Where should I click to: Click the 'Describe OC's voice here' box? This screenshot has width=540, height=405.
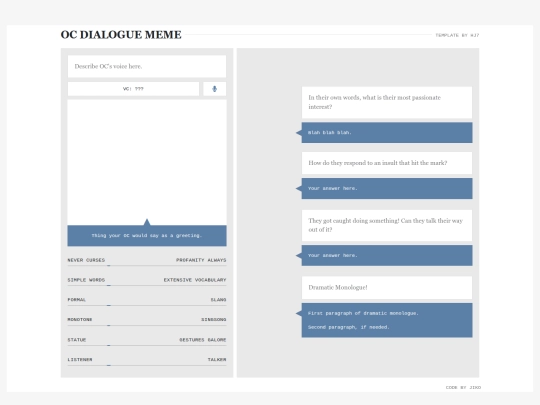(x=147, y=66)
